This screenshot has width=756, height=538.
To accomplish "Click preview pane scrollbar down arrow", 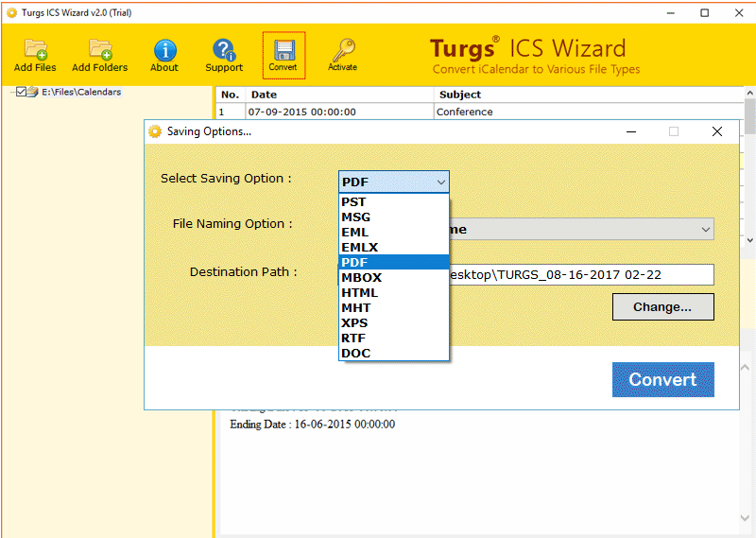I will (x=745, y=518).
